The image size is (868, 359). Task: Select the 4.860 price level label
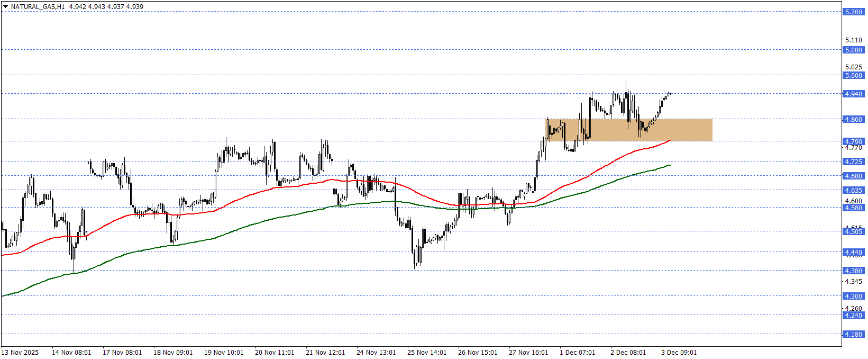click(x=853, y=119)
